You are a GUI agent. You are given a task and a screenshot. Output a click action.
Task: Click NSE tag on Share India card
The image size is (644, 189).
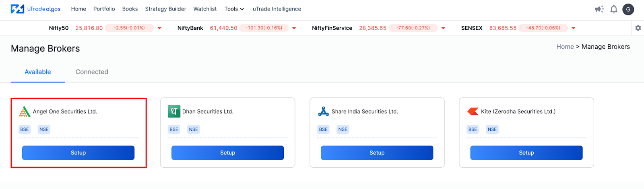click(343, 129)
